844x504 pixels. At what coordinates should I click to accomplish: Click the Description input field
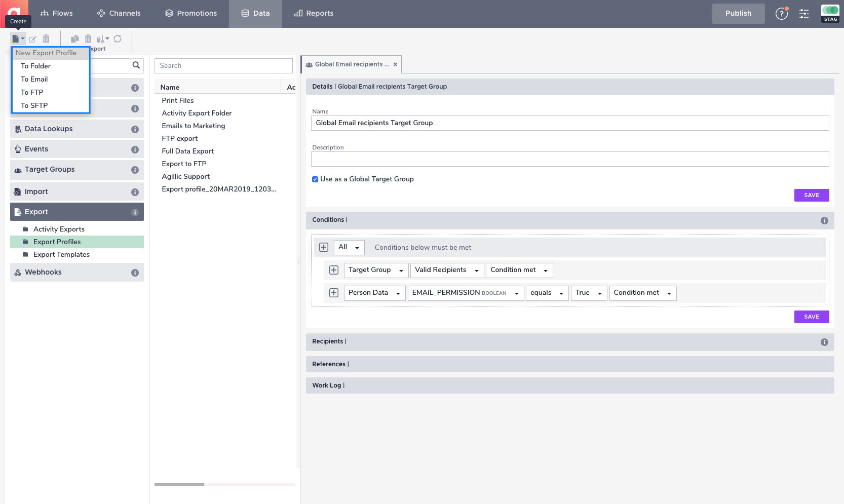pyautogui.click(x=570, y=159)
